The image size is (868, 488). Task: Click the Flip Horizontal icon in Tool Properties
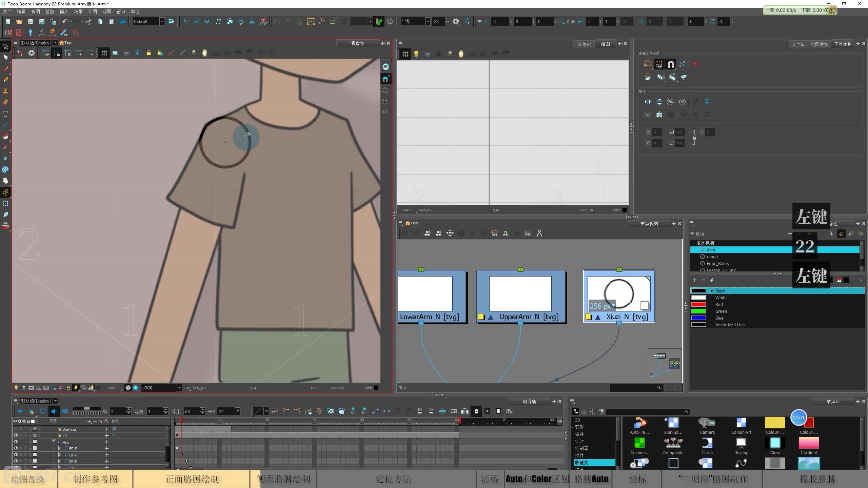(x=648, y=102)
